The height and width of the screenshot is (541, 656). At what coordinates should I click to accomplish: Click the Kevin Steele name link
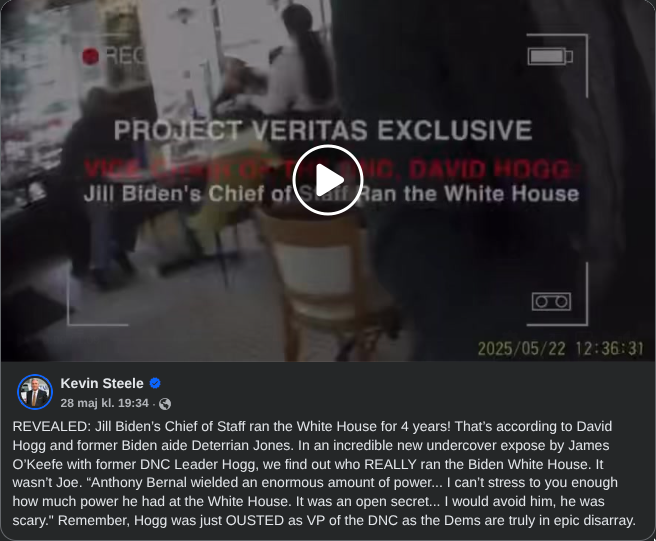(102, 383)
